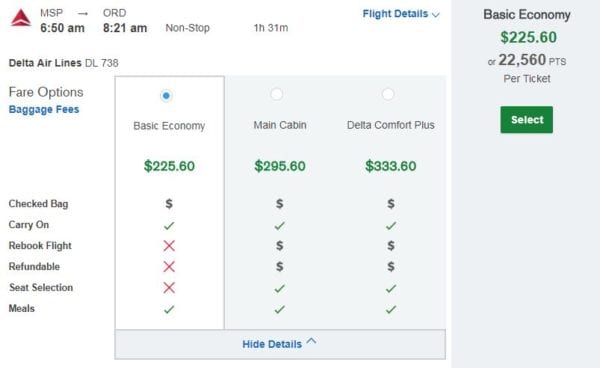Click the Delta Comfort Plus column heading
The image size is (600, 368).
click(x=391, y=125)
